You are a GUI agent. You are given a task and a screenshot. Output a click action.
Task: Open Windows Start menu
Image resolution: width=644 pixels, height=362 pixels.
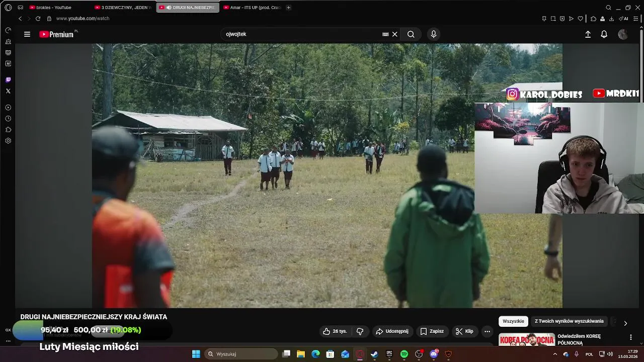(x=196, y=354)
